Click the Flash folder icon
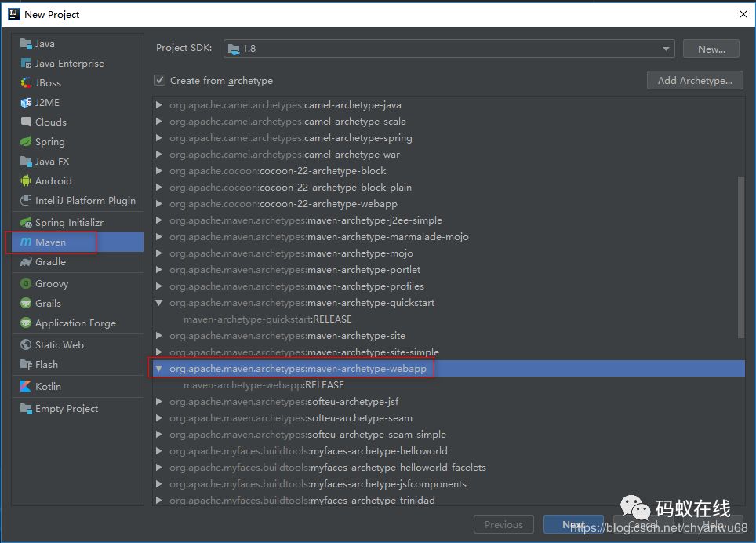The height and width of the screenshot is (543, 756). (x=26, y=365)
